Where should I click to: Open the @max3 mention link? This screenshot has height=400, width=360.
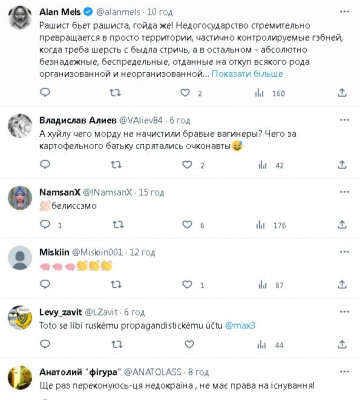(240, 326)
